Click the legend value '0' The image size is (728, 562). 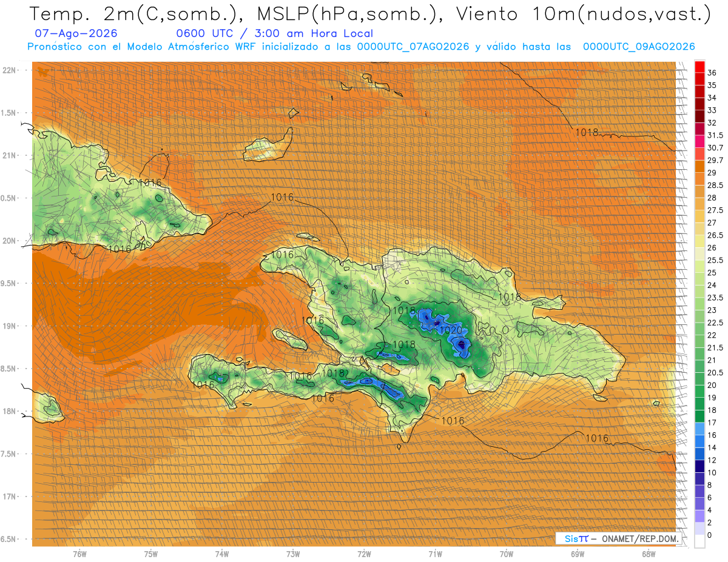710,535
